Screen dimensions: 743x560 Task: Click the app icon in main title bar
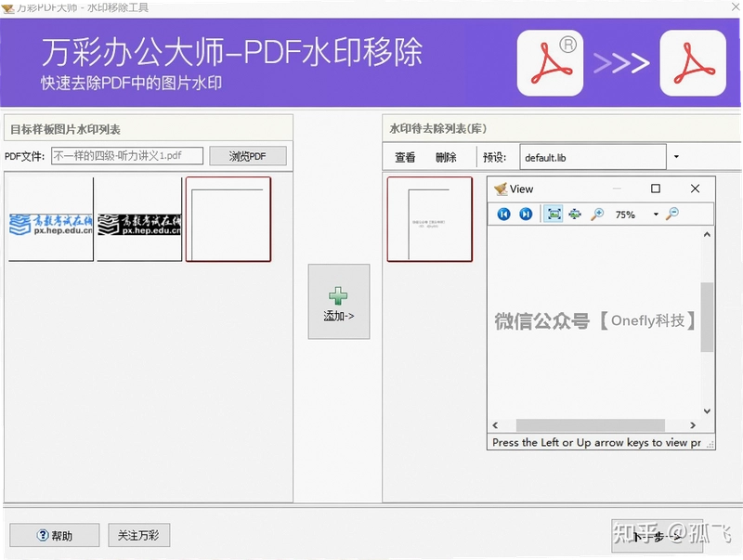tap(7, 8)
